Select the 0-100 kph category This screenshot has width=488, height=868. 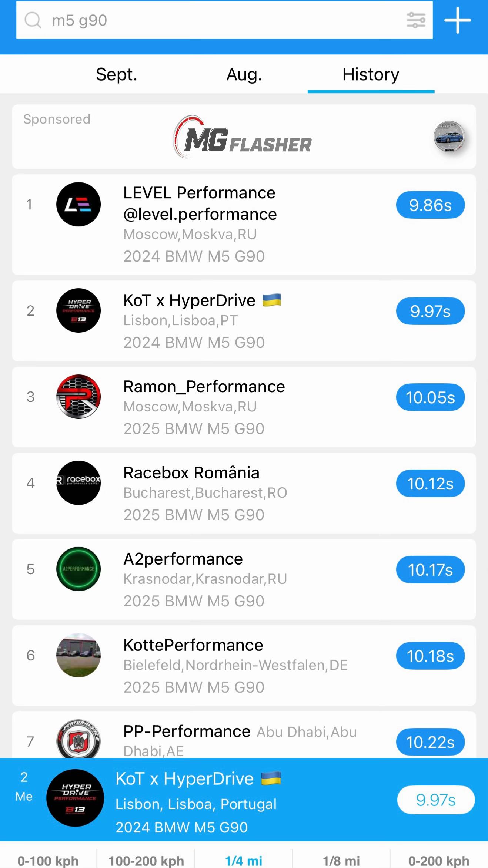(48, 860)
